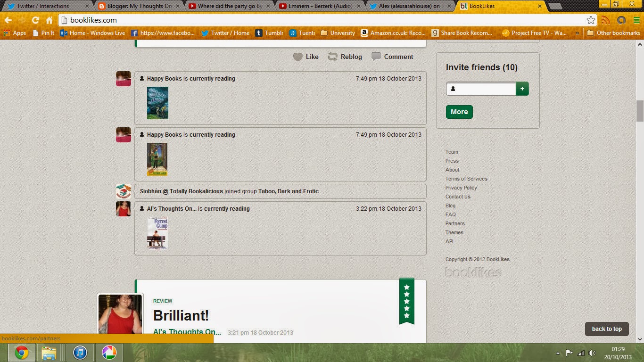This screenshot has height=362, width=644.
Task: Open the comment speech bubble icon
Action: point(376,57)
